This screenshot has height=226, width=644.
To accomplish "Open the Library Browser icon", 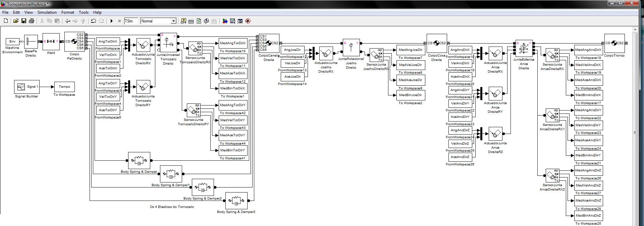I will click(x=225, y=21).
